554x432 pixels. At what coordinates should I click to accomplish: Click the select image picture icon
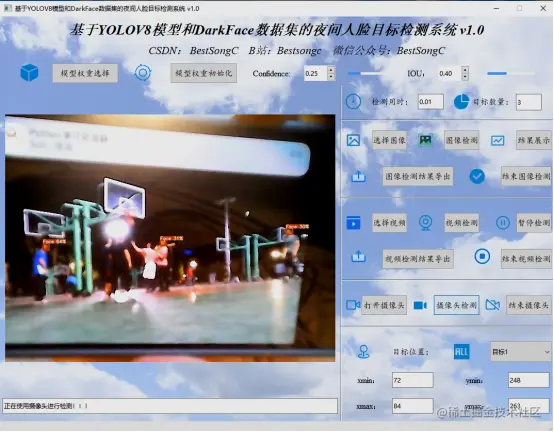click(353, 140)
